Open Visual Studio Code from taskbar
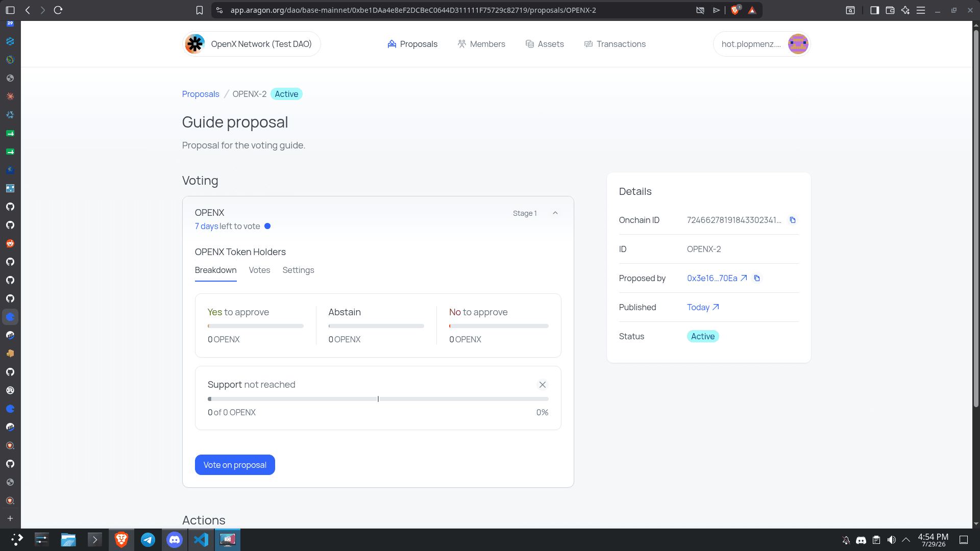The width and height of the screenshot is (980, 551). pos(201,540)
